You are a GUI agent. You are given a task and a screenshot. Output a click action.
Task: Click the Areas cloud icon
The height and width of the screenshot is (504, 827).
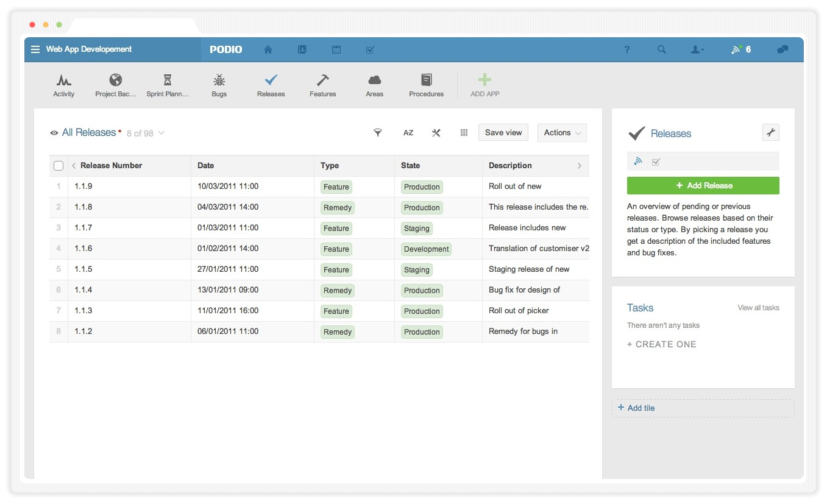374,80
